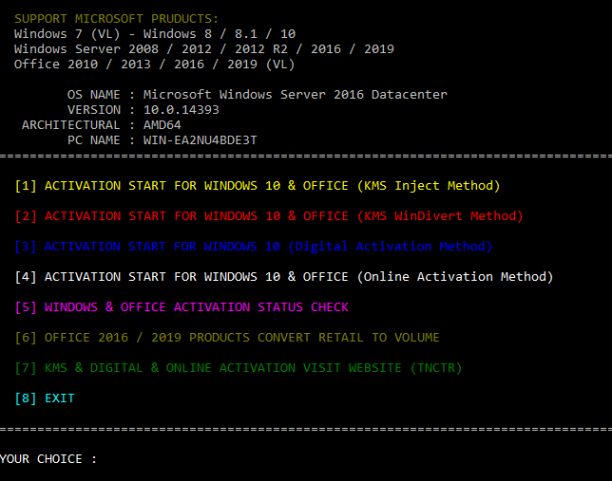Click the PC NAME WIN-EA2NU4BDE3T line
This screenshot has height=481, width=612.
[162, 140]
